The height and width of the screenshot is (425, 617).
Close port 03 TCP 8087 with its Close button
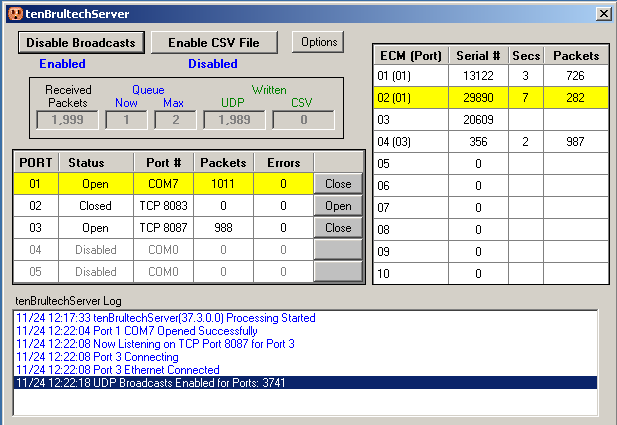(338, 228)
